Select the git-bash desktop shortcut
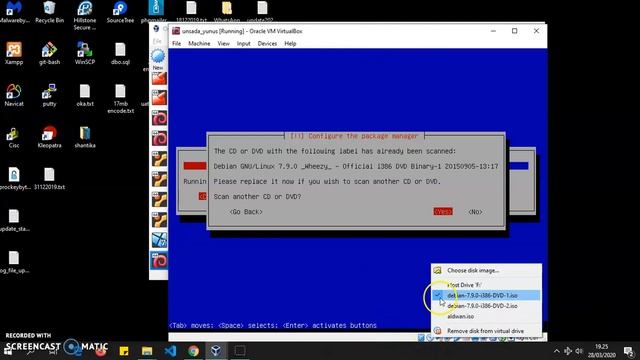Viewport: 640px width, 360px height. 49,53
